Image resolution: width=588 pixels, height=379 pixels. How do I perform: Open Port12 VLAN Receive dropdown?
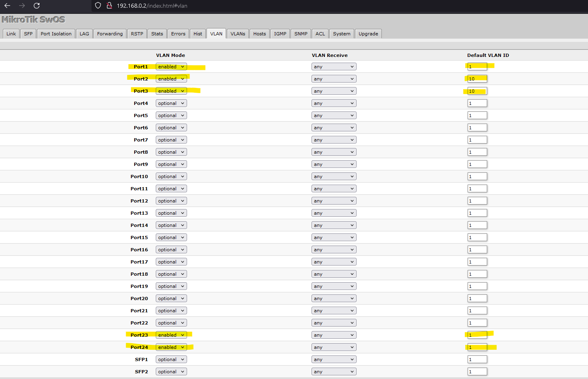click(334, 201)
